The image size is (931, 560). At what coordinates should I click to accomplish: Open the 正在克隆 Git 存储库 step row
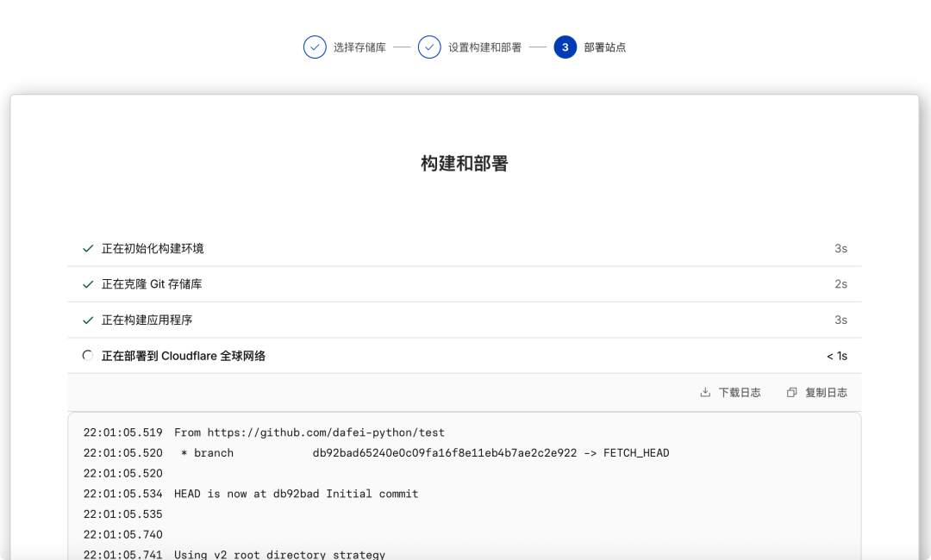point(465,284)
